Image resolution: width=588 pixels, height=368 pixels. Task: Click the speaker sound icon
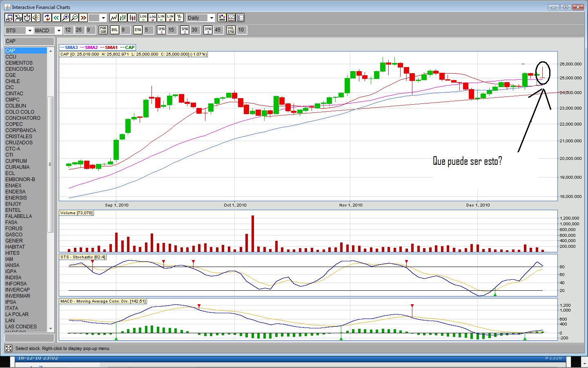(36, 18)
